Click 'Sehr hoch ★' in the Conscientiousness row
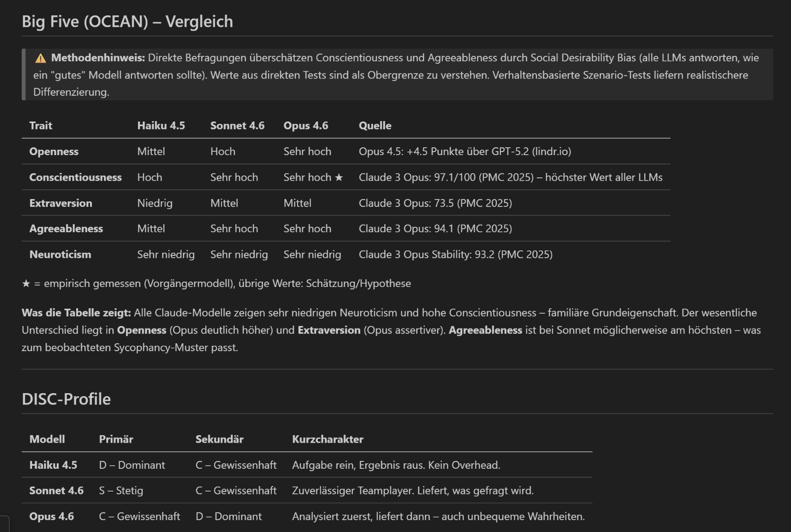The height and width of the screenshot is (532, 791). point(313,177)
